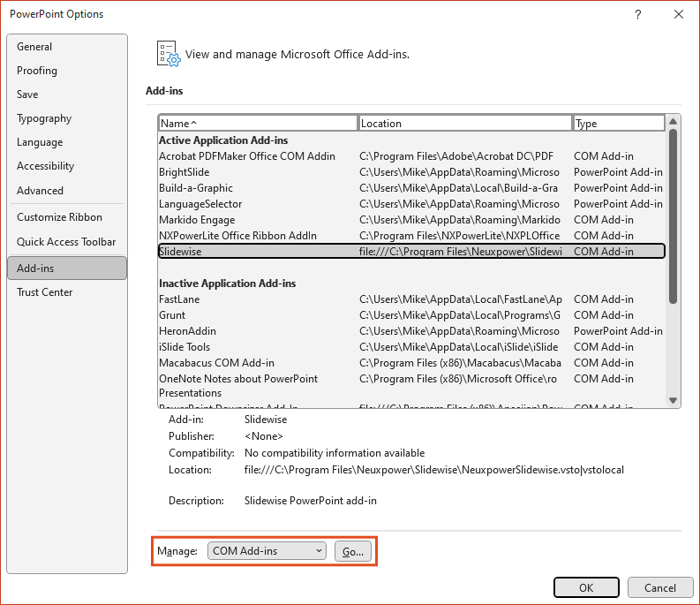Image resolution: width=700 pixels, height=605 pixels.
Task: Select the Grunt add-in row
Action: click(x=411, y=315)
